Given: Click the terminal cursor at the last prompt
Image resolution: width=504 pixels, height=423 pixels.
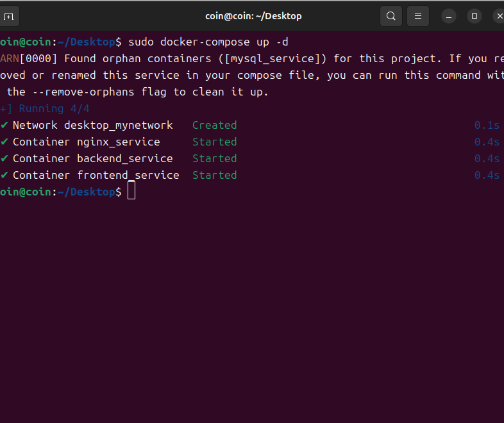Looking at the screenshot, I should point(131,190).
